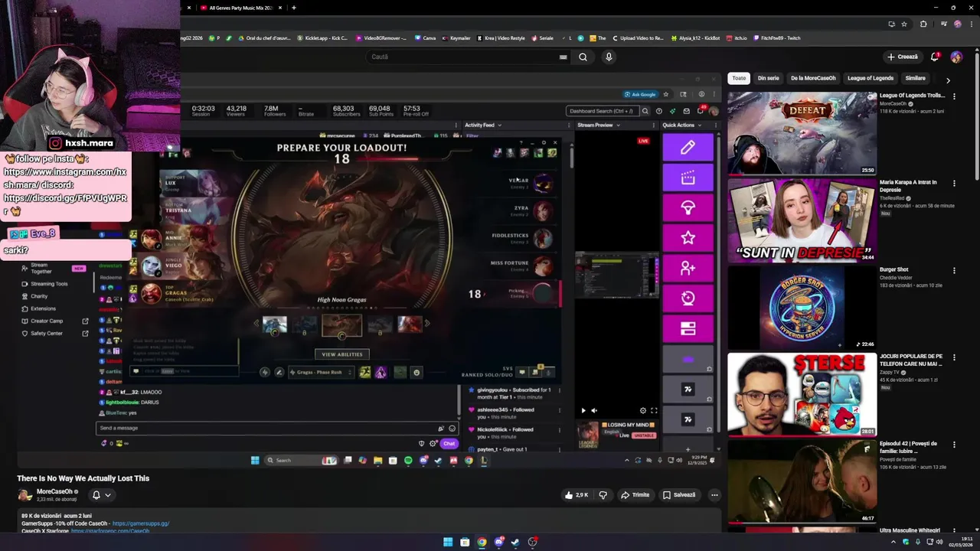The width and height of the screenshot is (980, 551).
Task: Click the Creează button
Action: (902, 57)
